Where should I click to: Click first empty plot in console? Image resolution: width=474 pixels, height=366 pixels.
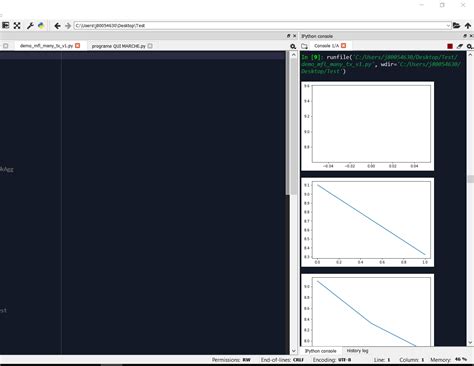point(367,126)
